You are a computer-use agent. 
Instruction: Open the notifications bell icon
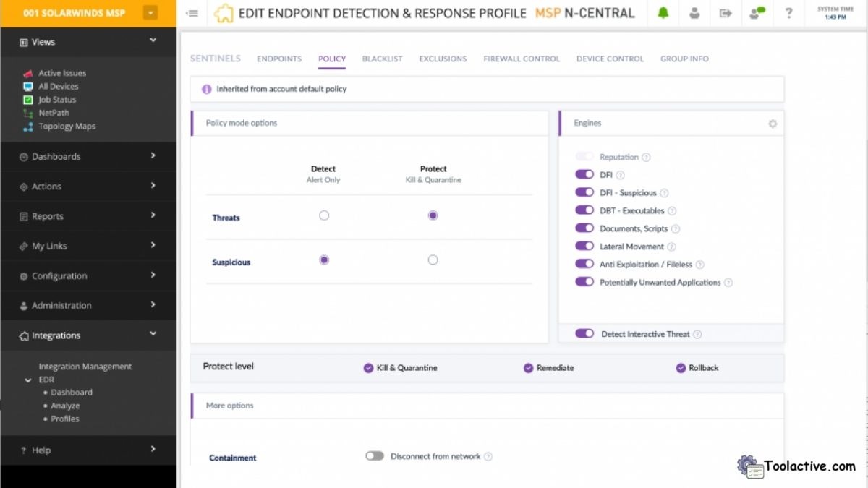[x=663, y=12]
